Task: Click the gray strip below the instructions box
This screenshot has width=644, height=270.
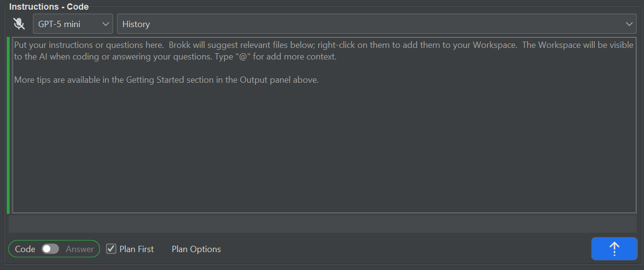Action: click(322, 224)
